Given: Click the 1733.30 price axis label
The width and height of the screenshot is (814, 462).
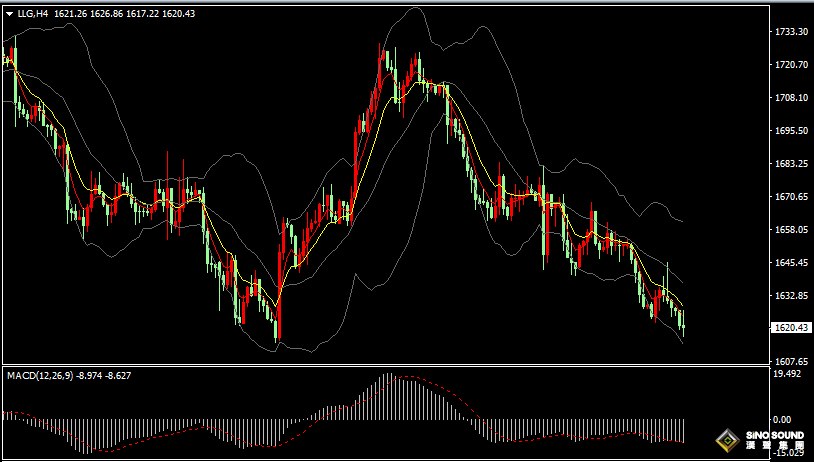Looking at the screenshot, I should coord(791,32).
